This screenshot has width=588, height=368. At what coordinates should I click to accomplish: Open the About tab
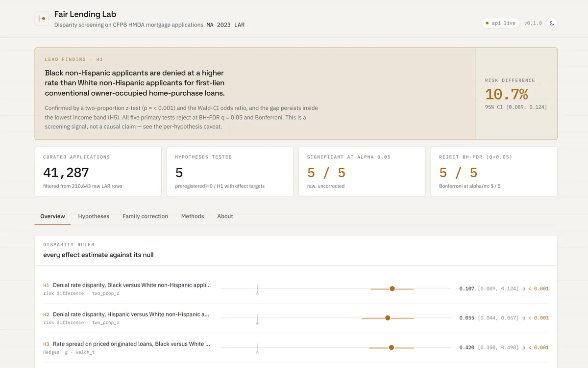pyautogui.click(x=225, y=216)
